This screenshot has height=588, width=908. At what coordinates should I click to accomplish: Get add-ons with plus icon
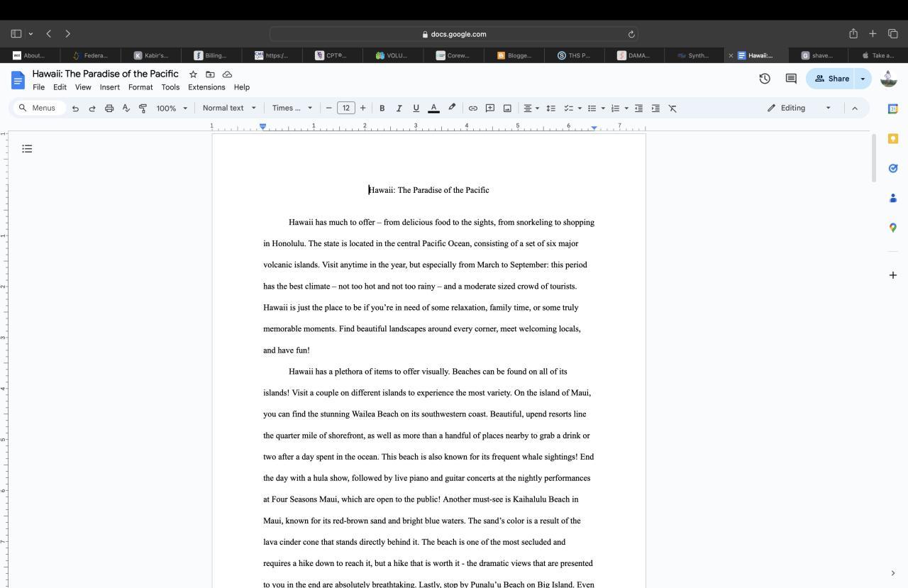[x=893, y=274]
